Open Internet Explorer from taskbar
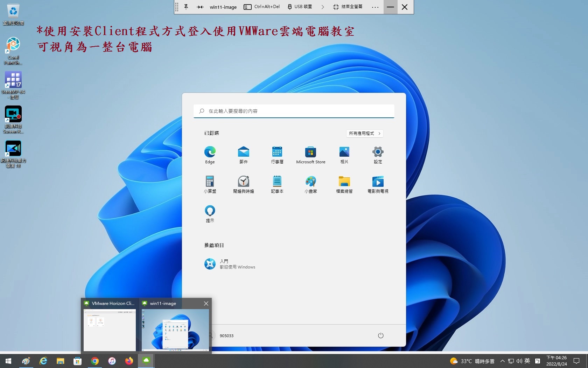The image size is (588, 368). 43,361
